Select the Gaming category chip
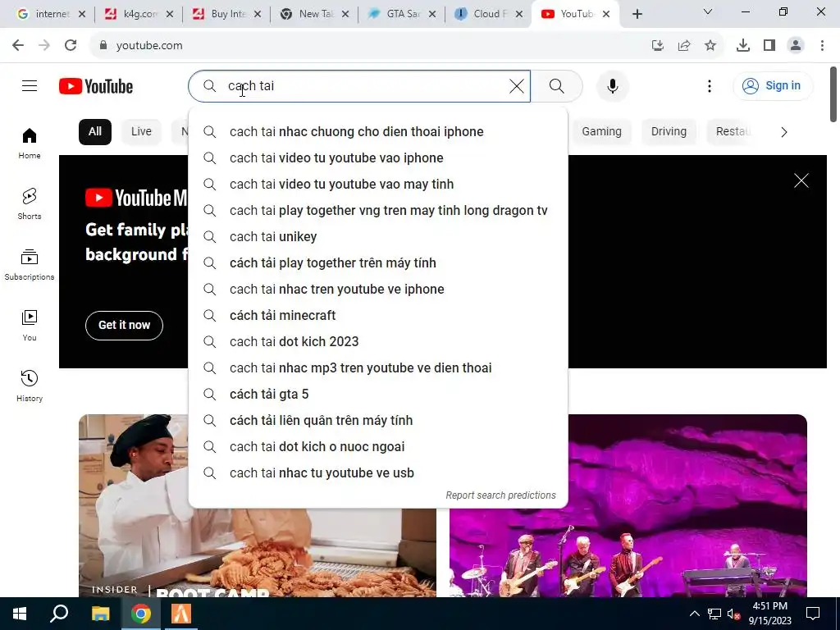 [601, 132]
